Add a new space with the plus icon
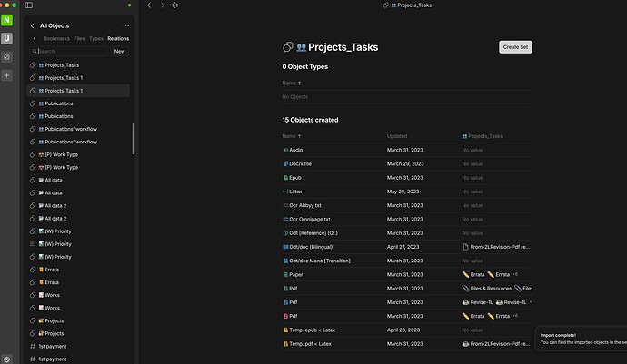This screenshot has height=364, width=627. coord(6,75)
